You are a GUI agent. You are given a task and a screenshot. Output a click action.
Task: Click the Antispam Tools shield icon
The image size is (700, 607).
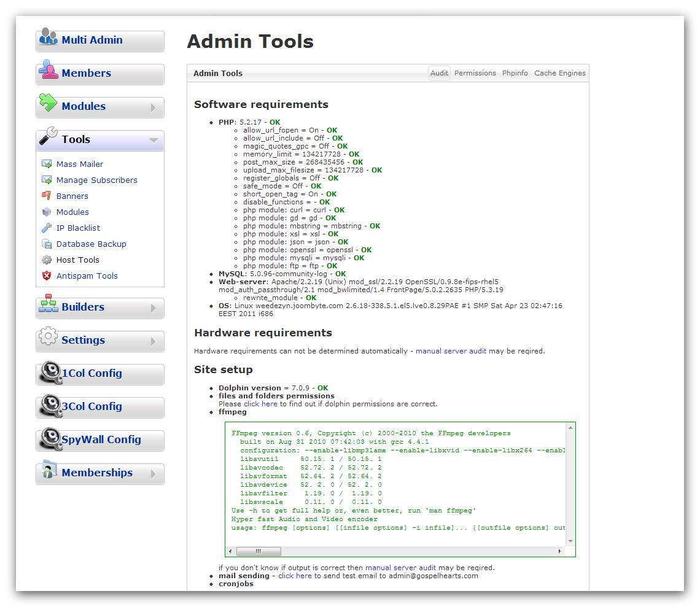coord(47,276)
